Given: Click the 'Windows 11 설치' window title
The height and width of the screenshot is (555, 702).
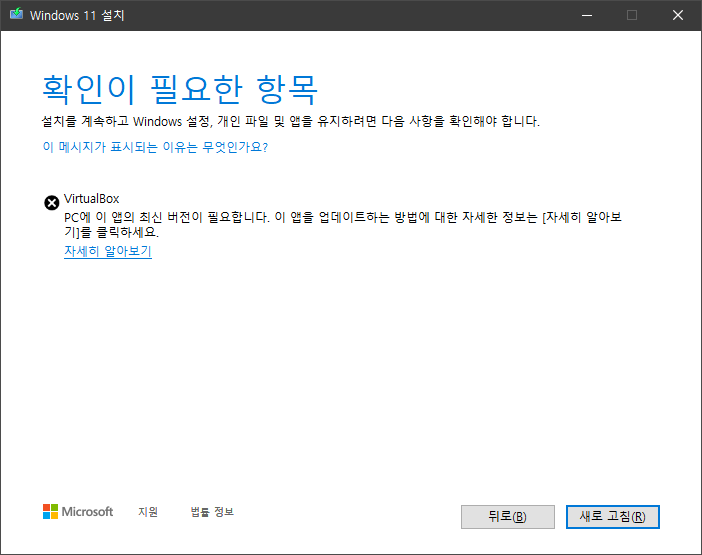Looking at the screenshot, I should [77, 15].
